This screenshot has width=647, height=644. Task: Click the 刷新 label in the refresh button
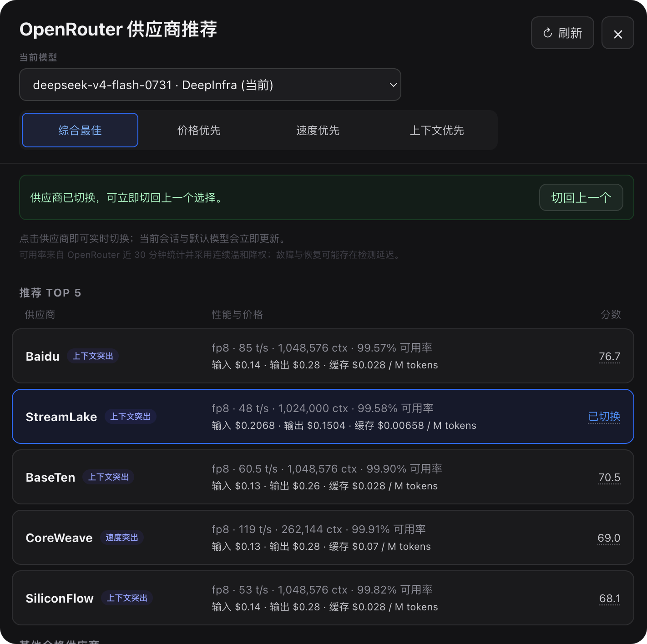570,33
